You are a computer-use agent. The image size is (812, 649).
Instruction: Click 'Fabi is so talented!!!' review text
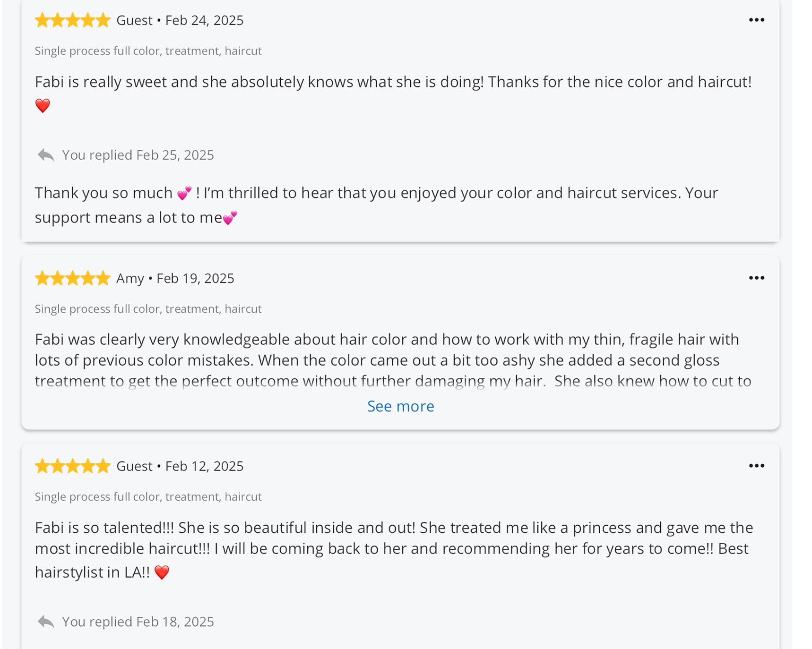(x=393, y=549)
